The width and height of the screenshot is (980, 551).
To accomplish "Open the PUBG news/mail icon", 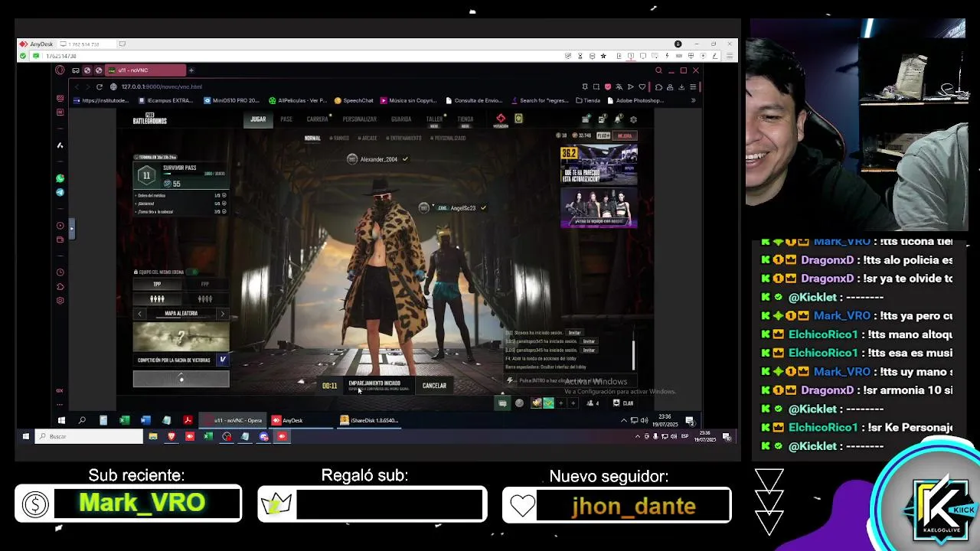I will pos(586,119).
